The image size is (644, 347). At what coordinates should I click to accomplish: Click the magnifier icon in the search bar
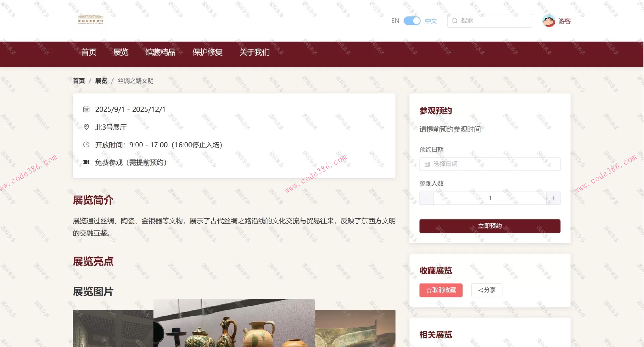[455, 20]
